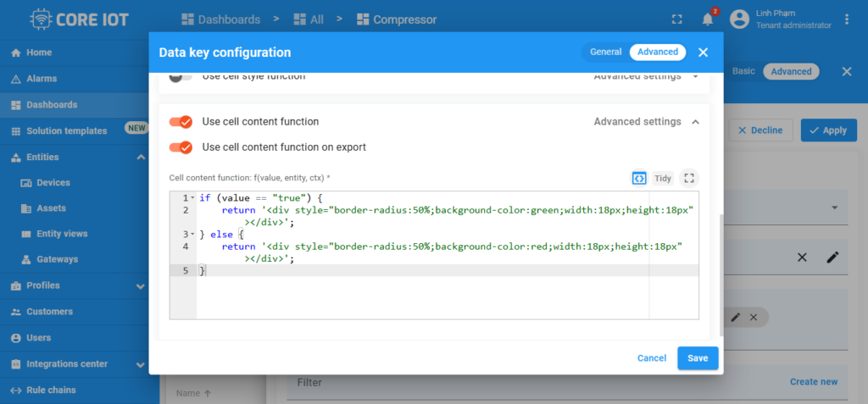
Task: Click Cancel in the dialog
Action: coord(652,358)
